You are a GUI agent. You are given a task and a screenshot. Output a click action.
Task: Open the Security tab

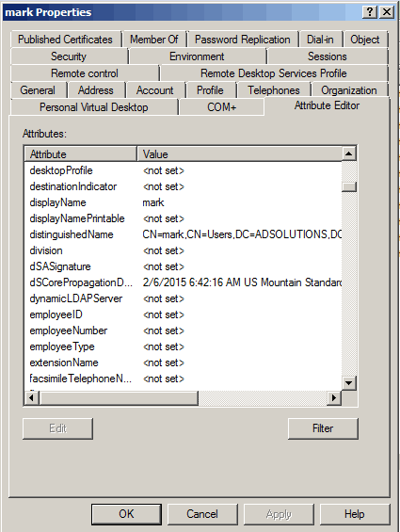pos(69,56)
